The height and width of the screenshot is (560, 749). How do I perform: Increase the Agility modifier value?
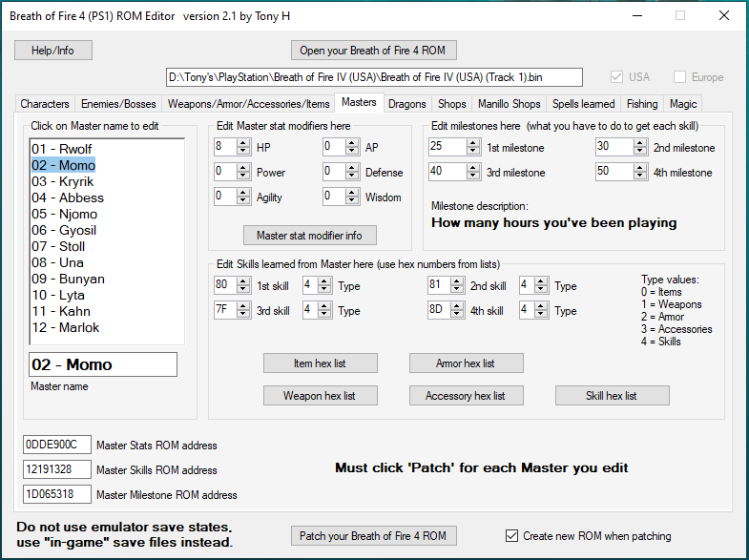(x=243, y=193)
